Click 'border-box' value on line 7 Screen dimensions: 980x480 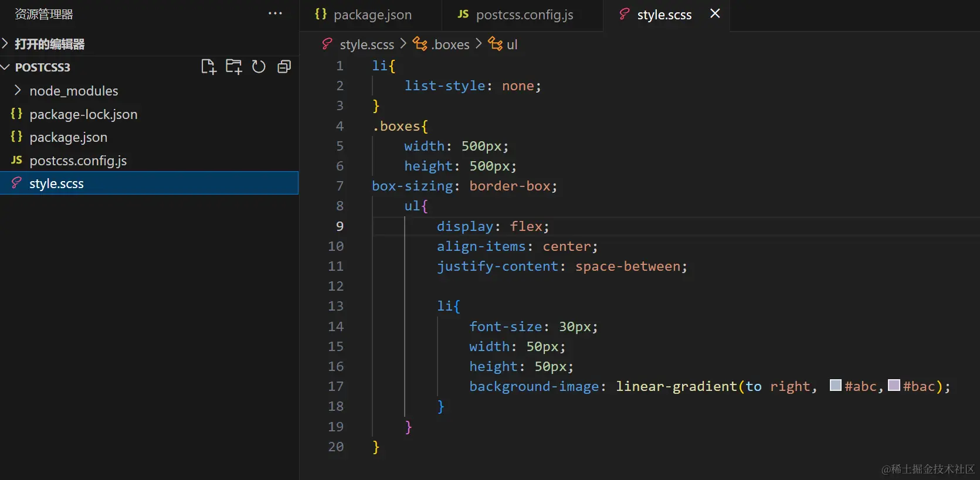pyautogui.click(x=510, y=186)
